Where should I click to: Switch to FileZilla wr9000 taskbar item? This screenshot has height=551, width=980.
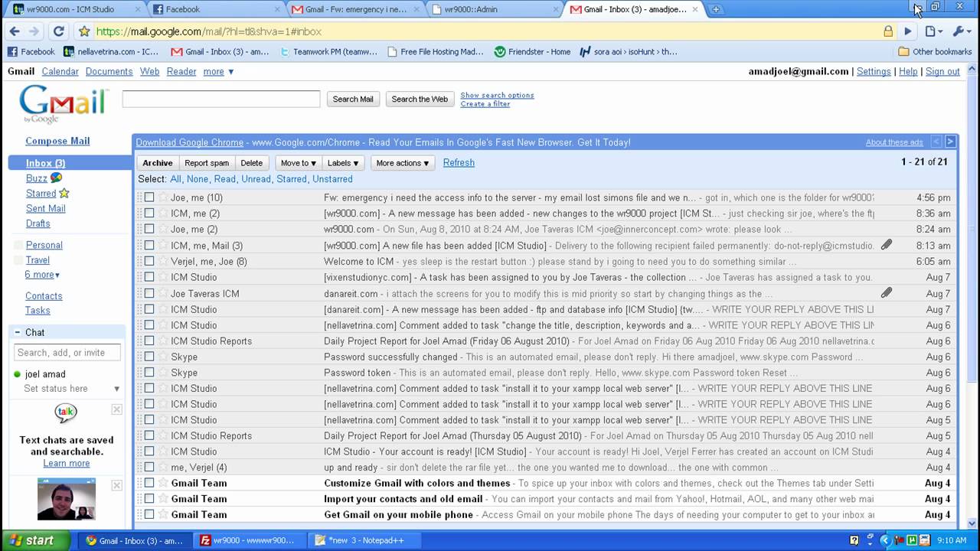click(248, 540)
